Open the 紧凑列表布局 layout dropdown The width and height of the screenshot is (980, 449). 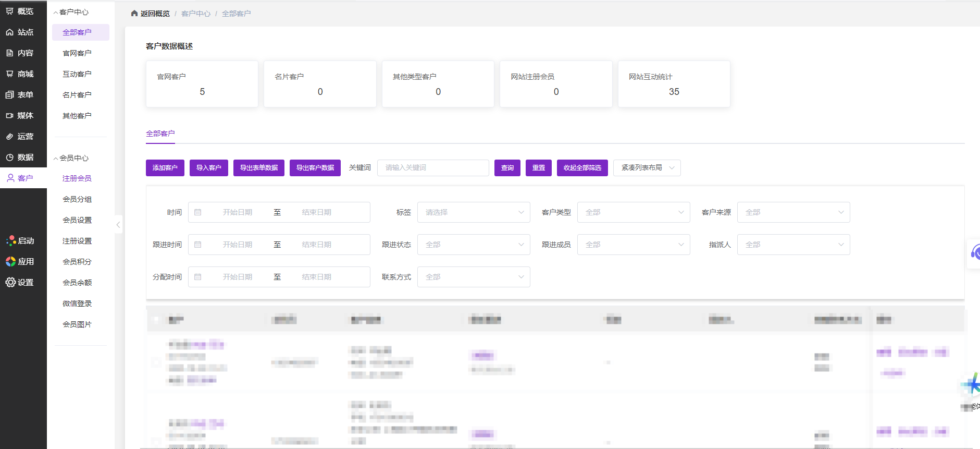[x=647, y=168]
